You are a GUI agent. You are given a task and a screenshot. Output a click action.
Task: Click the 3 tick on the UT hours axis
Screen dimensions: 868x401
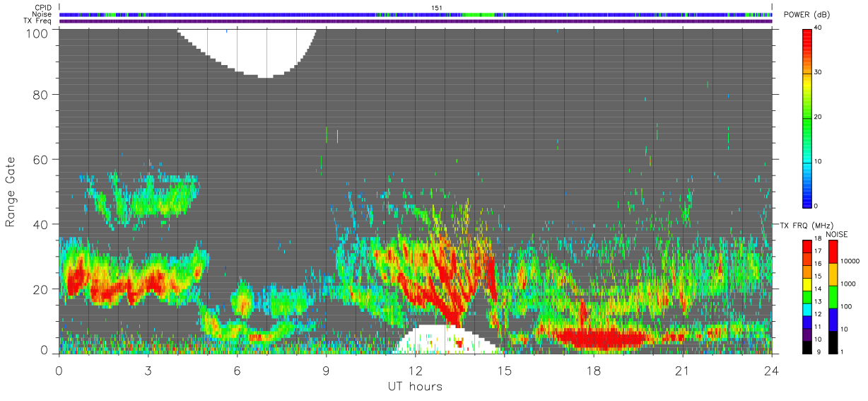[148, 371]
